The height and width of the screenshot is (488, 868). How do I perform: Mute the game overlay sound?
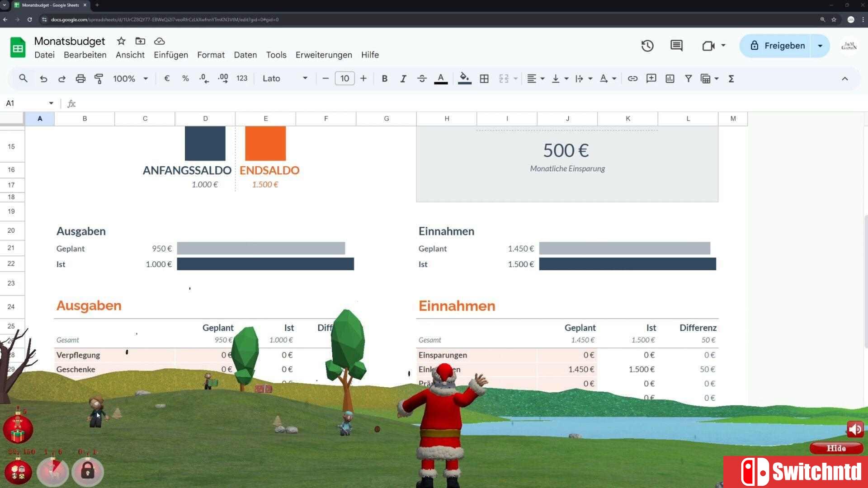855,429
